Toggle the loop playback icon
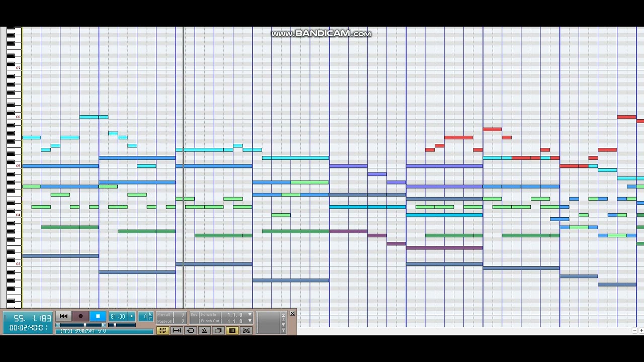This screenshot has height=362, width=644. coord(191,330)
